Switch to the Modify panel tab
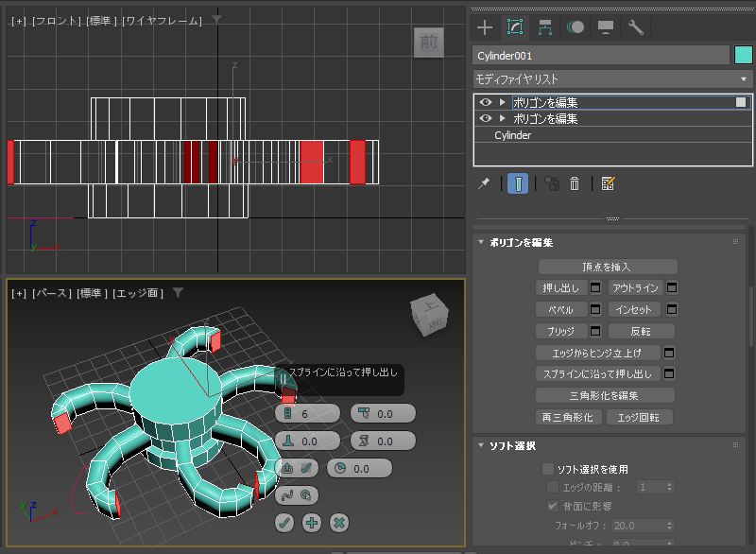The image size is (756, 554). (x=515, y=27)
